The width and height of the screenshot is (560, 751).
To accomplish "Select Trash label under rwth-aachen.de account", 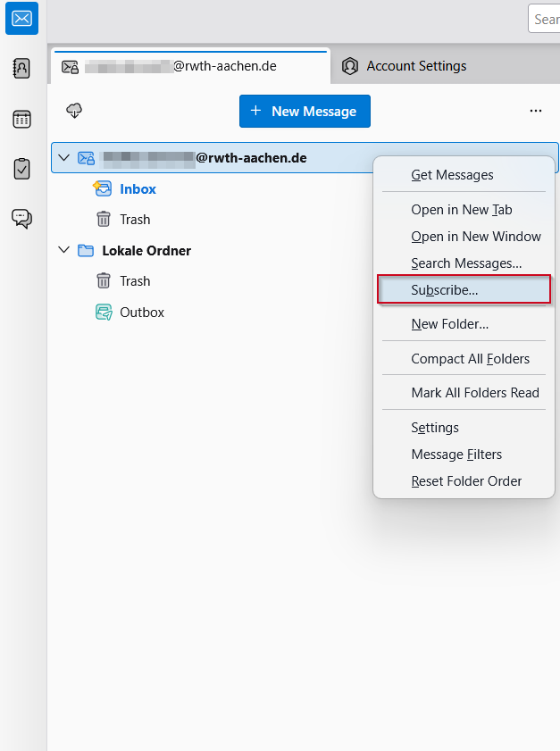I will click(x=135, y=220).
